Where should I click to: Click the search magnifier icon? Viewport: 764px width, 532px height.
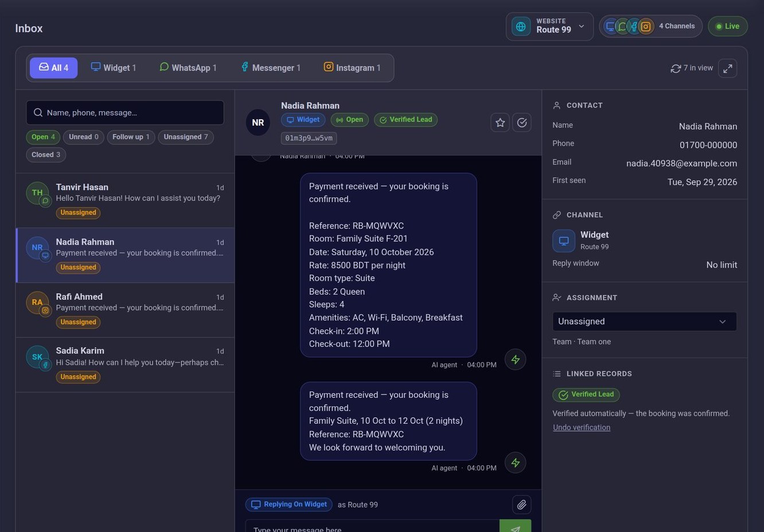(x=38, y=112)
